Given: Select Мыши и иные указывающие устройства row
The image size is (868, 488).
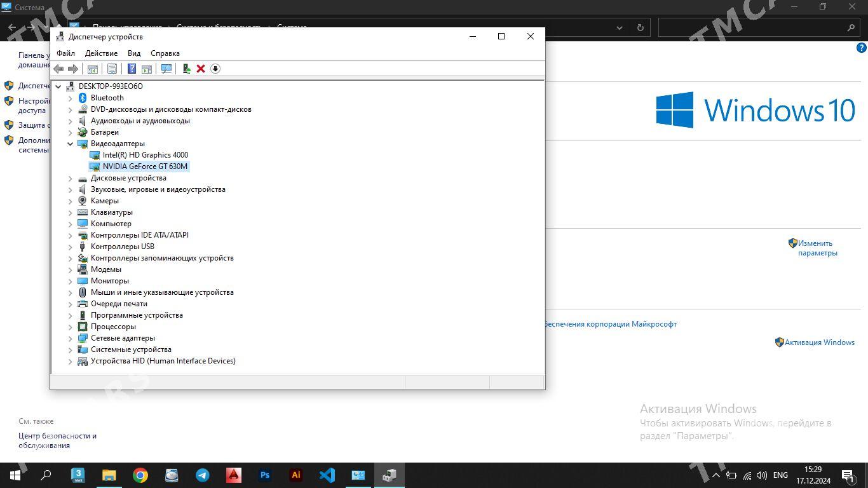Looking at the screenshot, I should 162,292.
